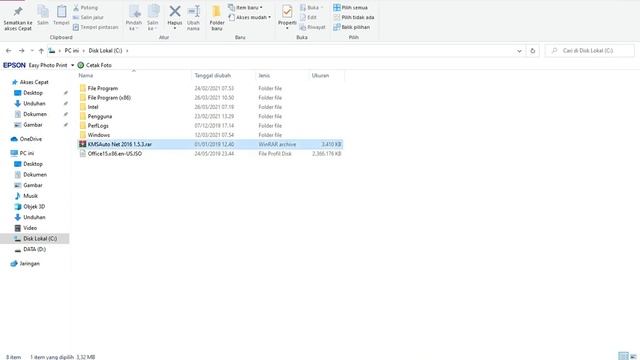Click the Properti icon

[x=287, y=11]
